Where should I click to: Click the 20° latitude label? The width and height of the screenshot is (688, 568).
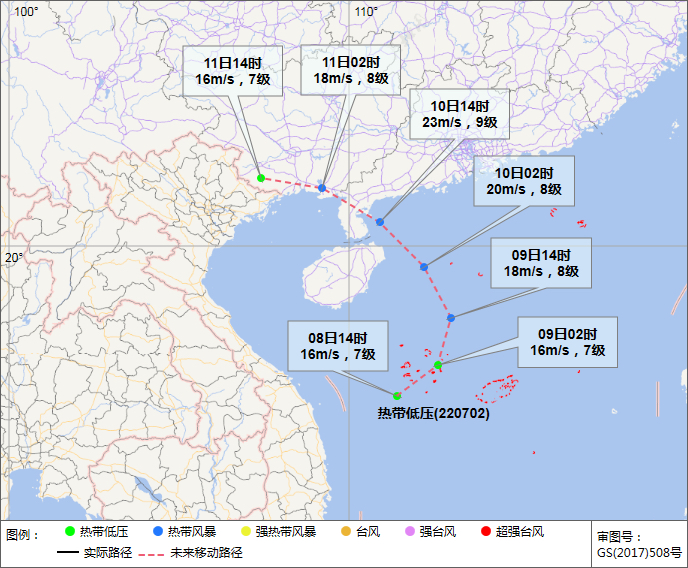[x=14, y=257]
